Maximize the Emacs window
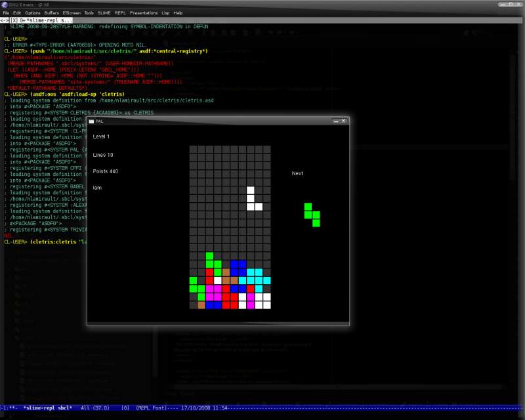The image size is (525, 420). pyautogui.click(x=511, y=5)
